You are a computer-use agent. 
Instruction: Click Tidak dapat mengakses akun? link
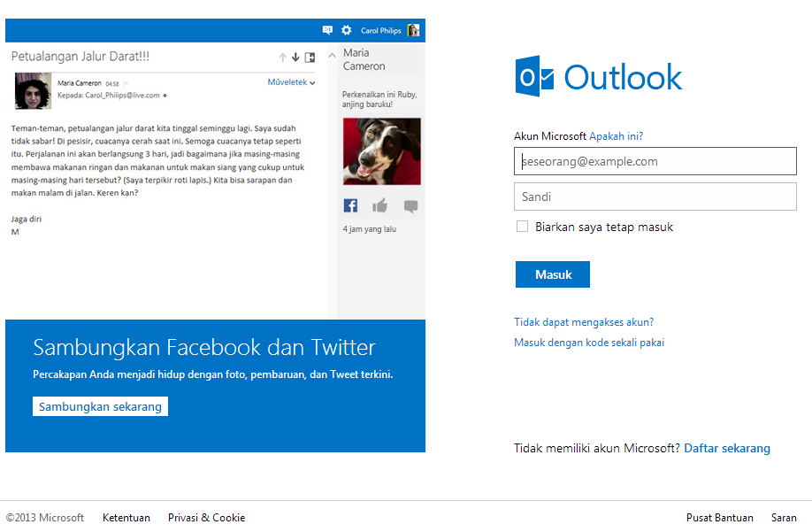pyautogui.click(x=584, y=322)
